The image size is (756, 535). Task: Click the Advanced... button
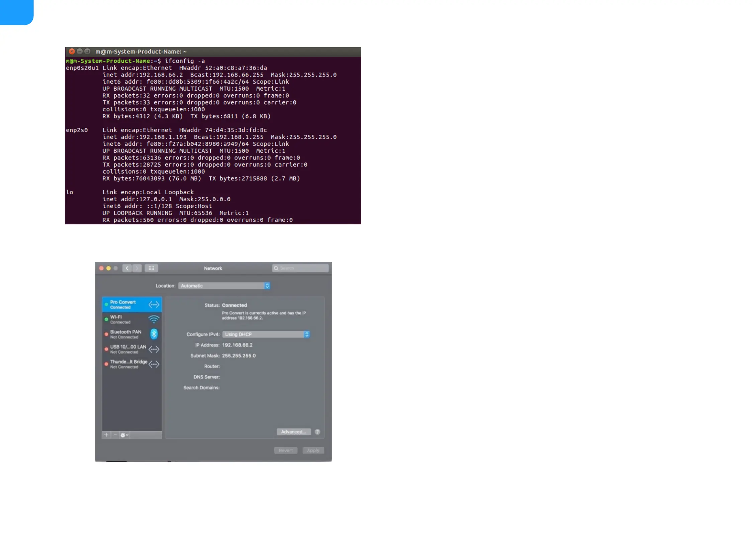tap(293, 432)
